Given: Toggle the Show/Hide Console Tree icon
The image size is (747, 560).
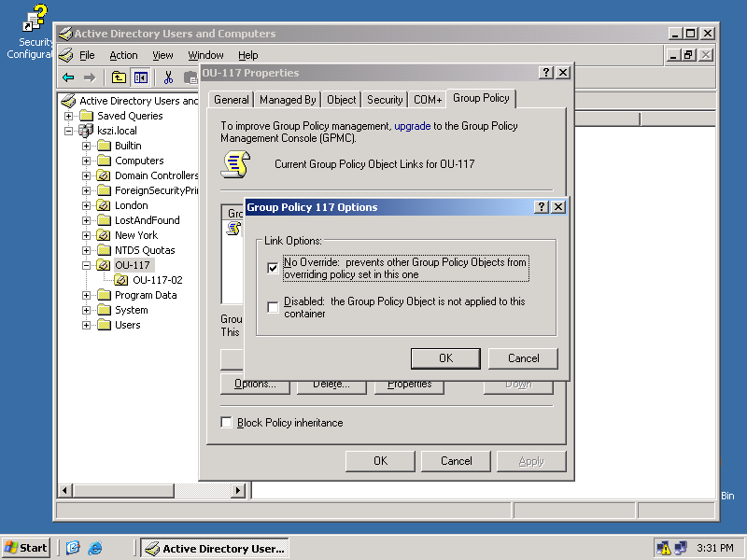Looking at the screenshot, I should click(141, 77).
